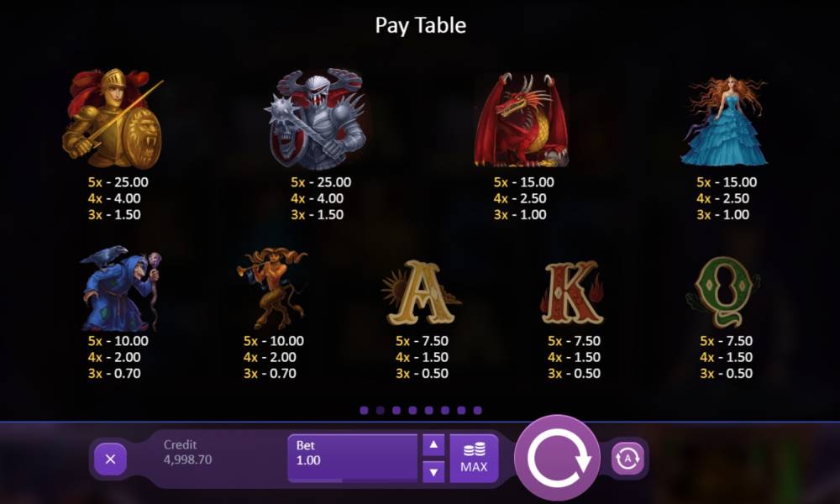
Task: Select the blue hooded wizard symbol
Action: click(120, 289)
